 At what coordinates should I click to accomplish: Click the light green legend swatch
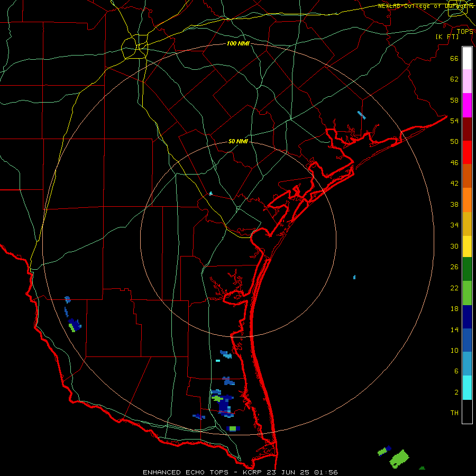[x=467, y=293]
